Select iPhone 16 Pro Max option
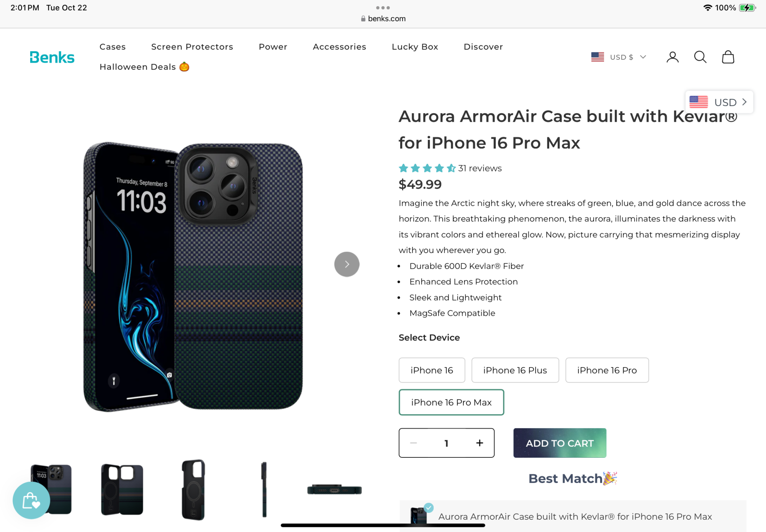 pos(451,402)
